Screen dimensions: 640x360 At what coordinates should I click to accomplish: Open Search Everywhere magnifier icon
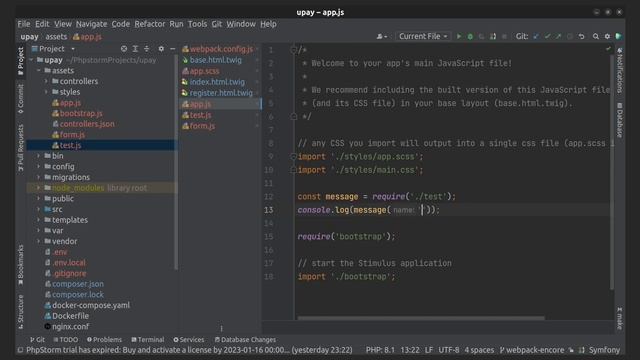pyautogui.click(x=596, y=36)
